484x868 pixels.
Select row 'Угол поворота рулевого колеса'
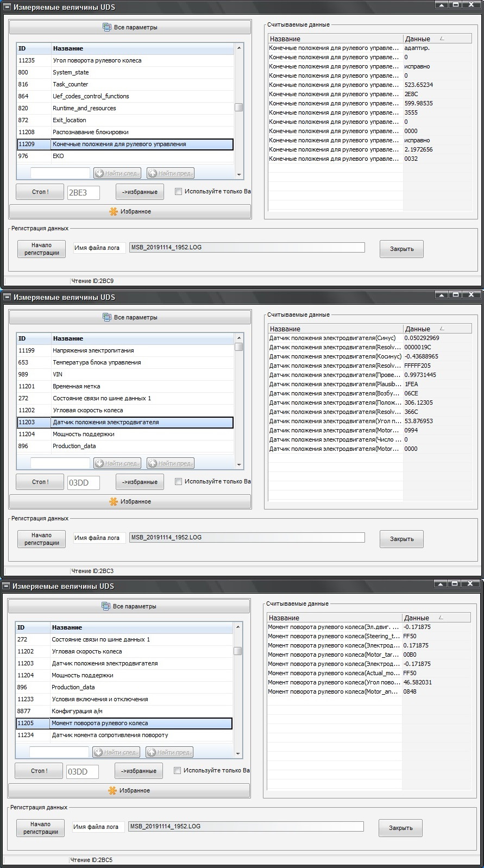point(125,60)
